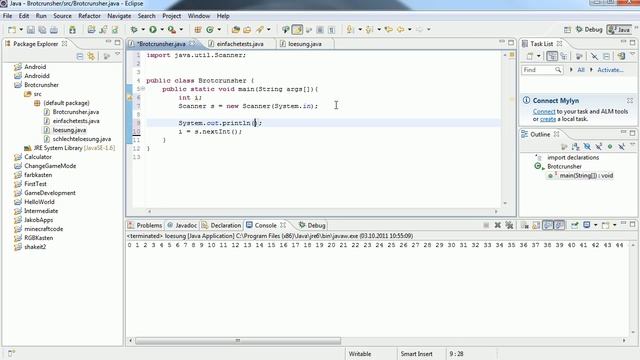Open the dropdown arrow next to the Debug icon
Screen dimensions: 640x360
pyautogui.click(x=143, y=29)
